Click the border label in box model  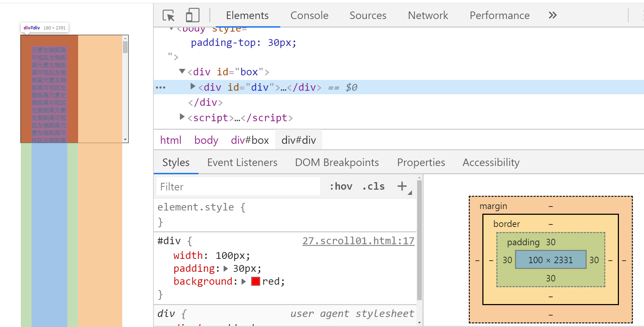(506, 224)
